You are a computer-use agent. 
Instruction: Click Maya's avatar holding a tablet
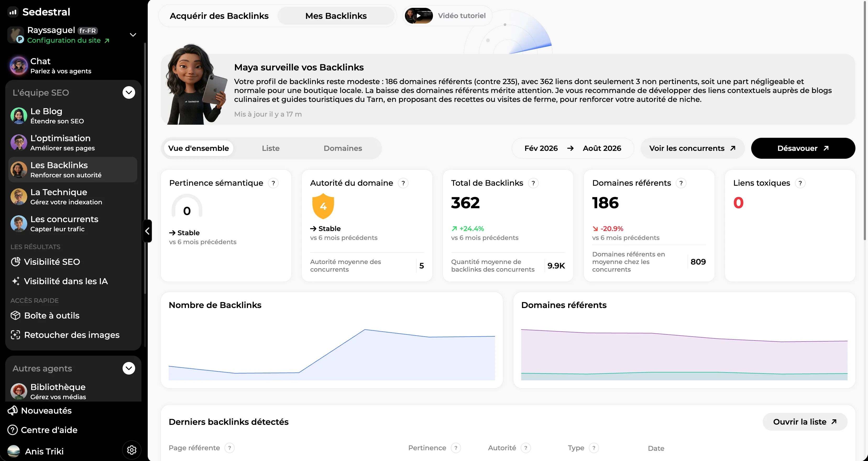click(197, 84)
